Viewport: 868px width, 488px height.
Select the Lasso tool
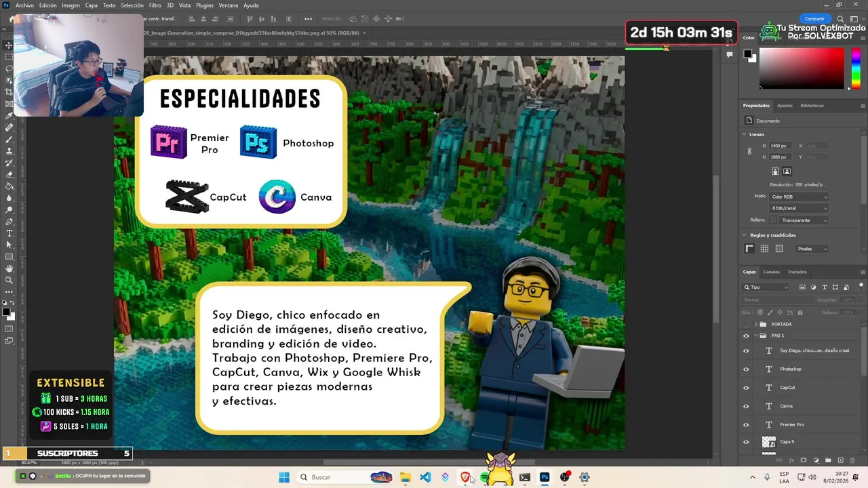click(9, 68)
